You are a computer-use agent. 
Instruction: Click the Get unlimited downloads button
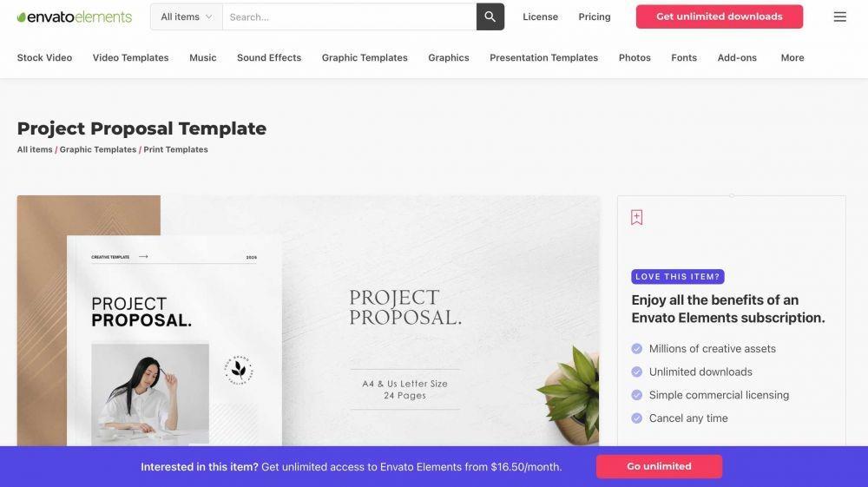pyautogui.click(x=719, y=16)
